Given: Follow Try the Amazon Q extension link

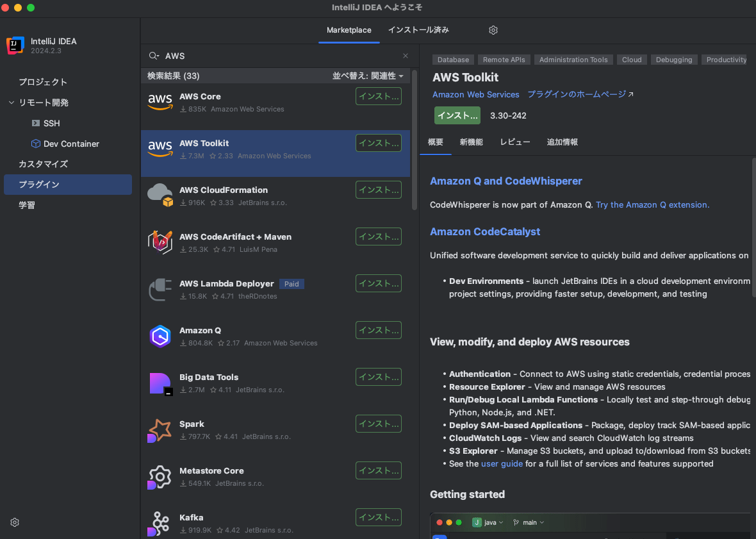Looking at the screenshot, I should tap(652, 205).
